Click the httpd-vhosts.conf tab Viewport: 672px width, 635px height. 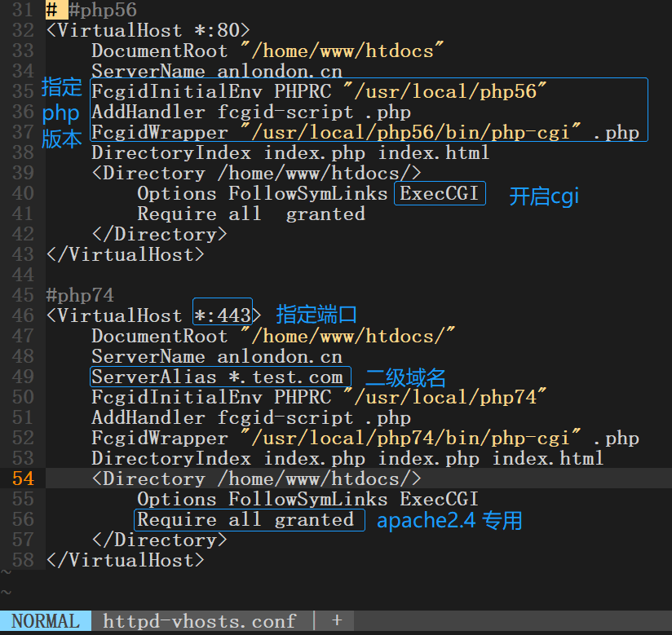[x=200, y=621]
